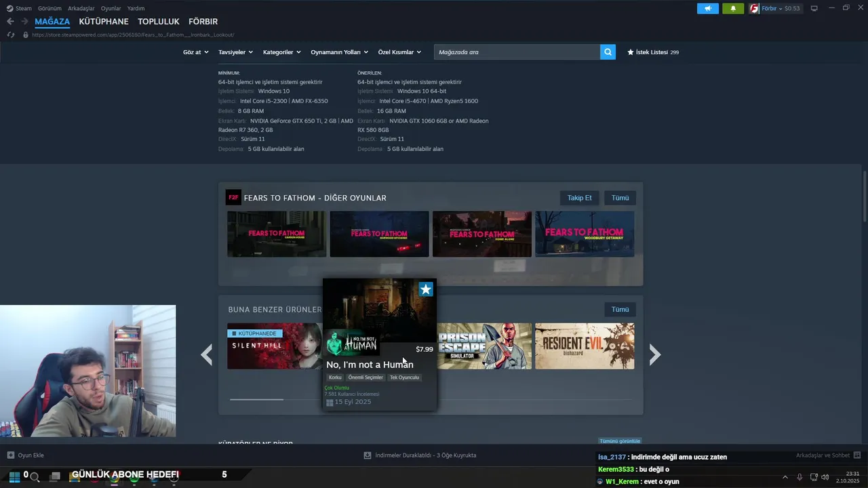Click the page vertical scrollbar
868x488 pixels.
pos(865,197)
